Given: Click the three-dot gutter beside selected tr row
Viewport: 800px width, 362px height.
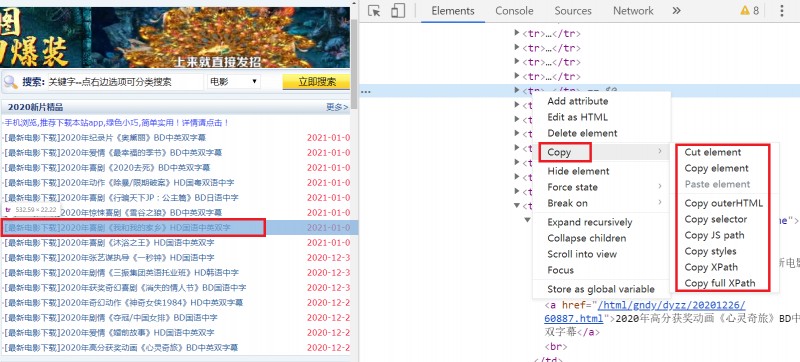Looking at the screenshot, I should pos(365,92).
